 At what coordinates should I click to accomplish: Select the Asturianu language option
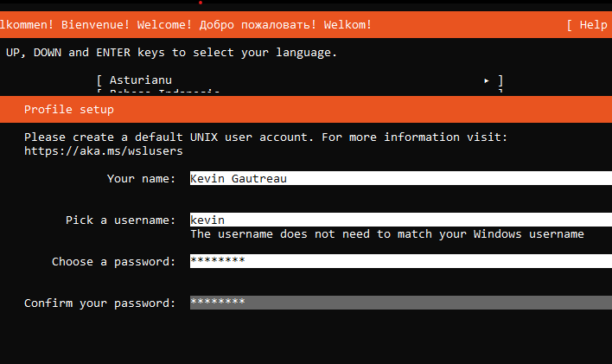pos(140,80)
